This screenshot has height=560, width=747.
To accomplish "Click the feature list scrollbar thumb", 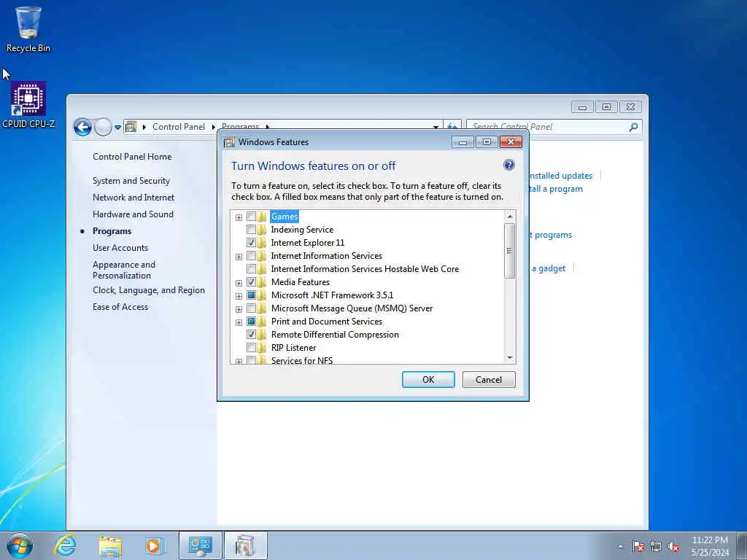I will pyautogui.click(x=509, y=251).
